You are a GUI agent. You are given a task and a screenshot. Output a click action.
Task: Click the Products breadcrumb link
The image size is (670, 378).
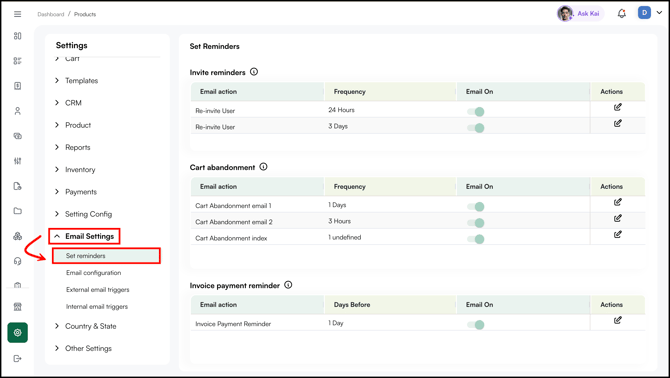85,14
